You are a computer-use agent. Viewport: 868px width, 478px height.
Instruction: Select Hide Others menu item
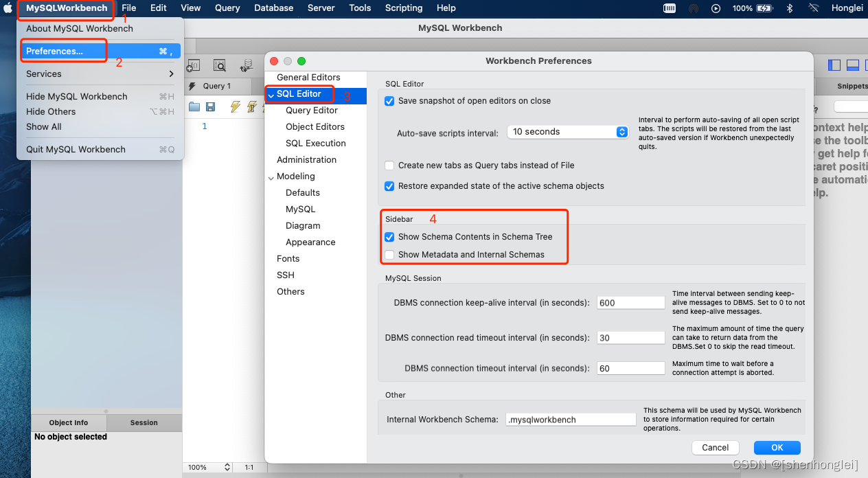[x=100, y=112]
